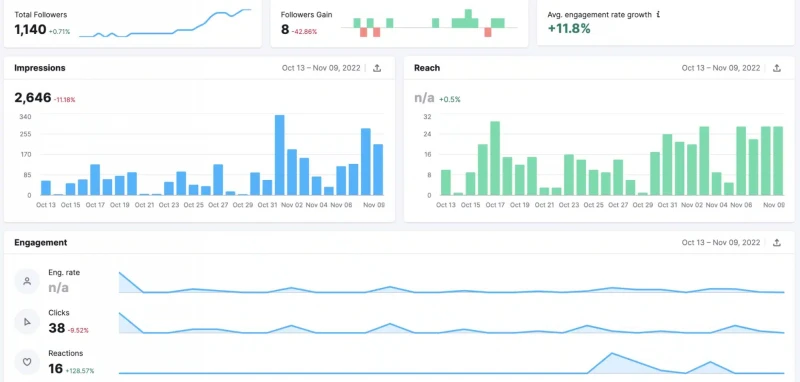The width and height of the screenshot is (800, 382).
Task: Click the Eng. rate person icon
Action: (27, 281)
